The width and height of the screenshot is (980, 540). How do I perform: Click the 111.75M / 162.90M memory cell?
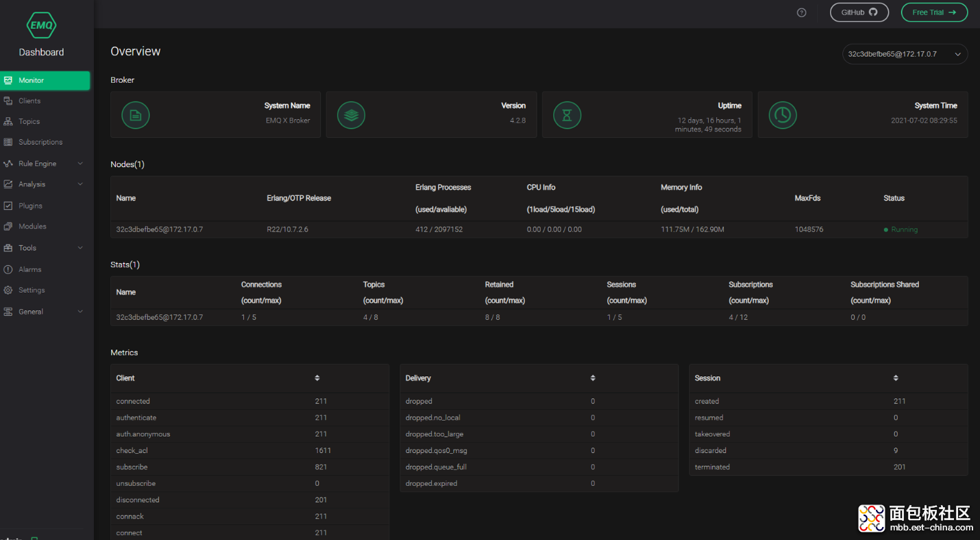(692, 230)
